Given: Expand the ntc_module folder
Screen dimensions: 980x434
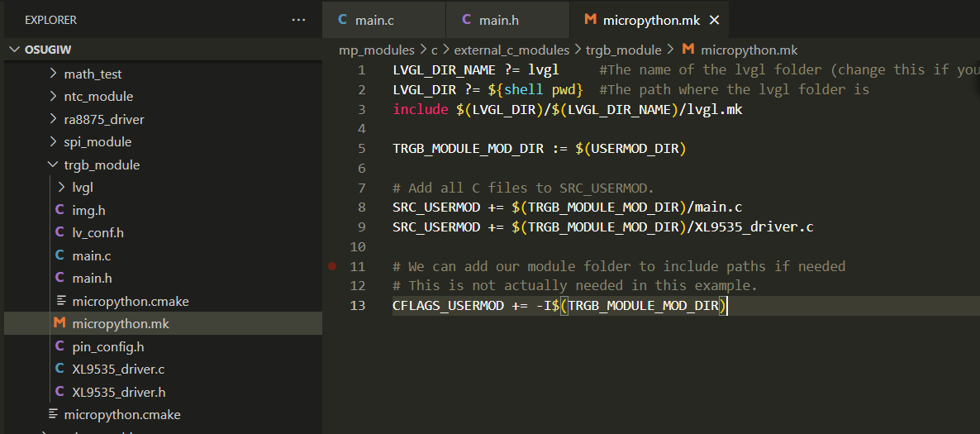Looking at the screenshot, I should point(54,96).
